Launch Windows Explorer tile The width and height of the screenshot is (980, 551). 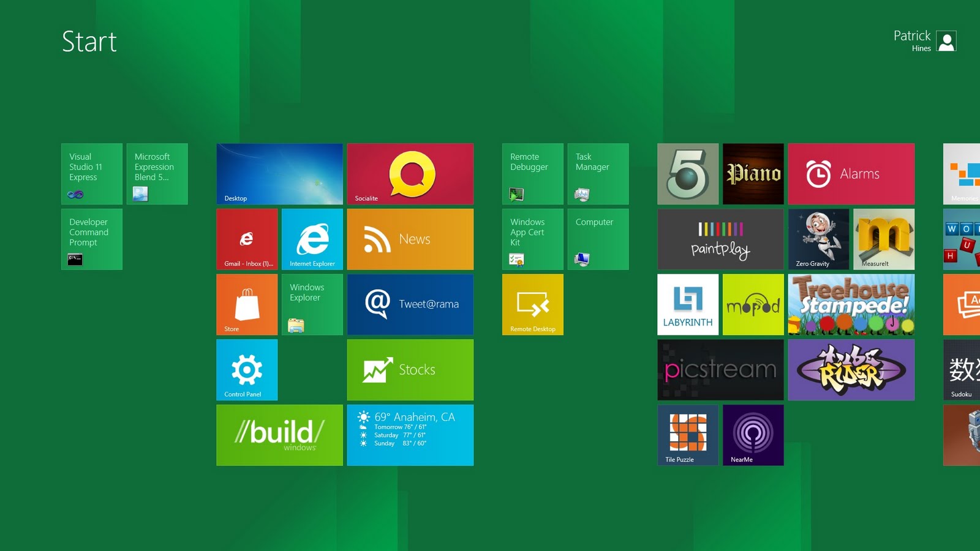(312, 304)
